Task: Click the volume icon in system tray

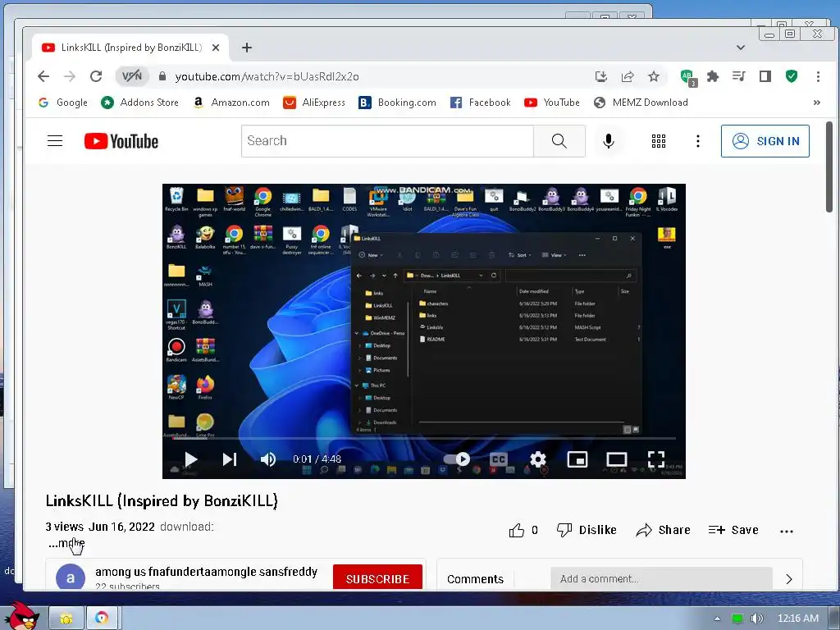Action: click(x=756, y=619)
